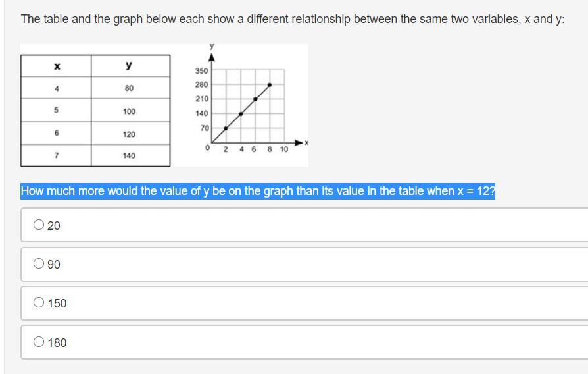Click the origin 0 label on the graph
The width and height of the screenshot is (588, 374).
click(x=207, y=148)
